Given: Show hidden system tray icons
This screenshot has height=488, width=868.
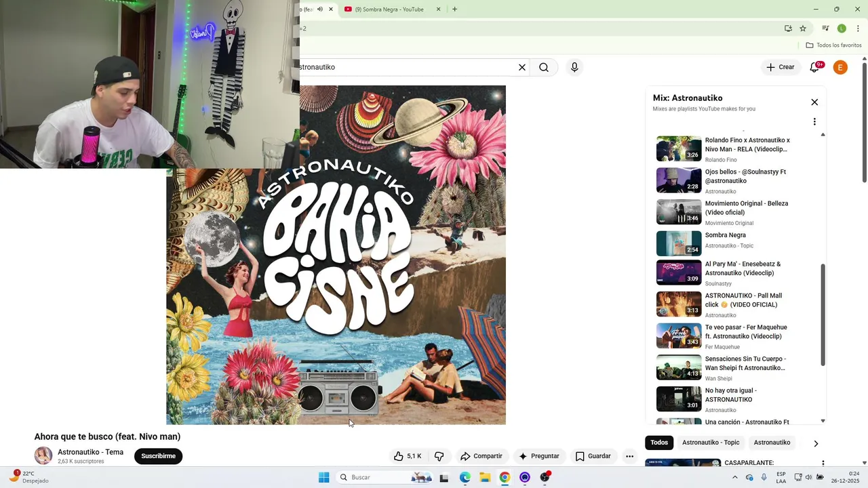Looking at the screenshot, I should 734,477.
